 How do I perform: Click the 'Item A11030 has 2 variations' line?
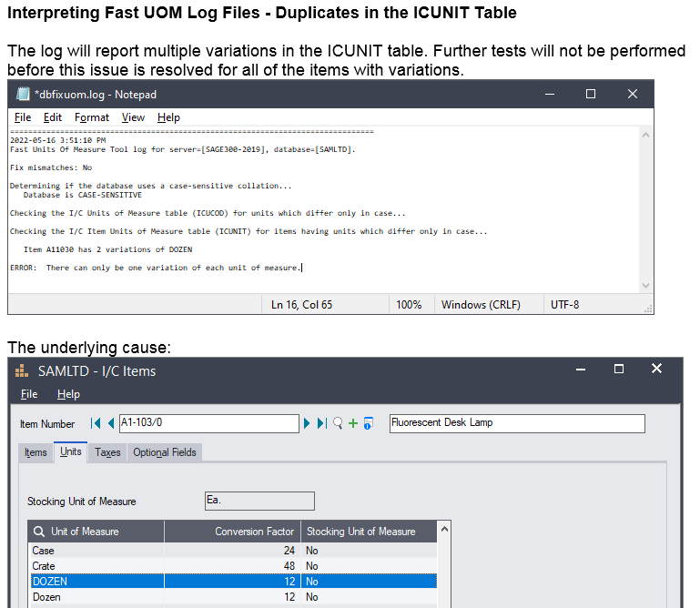[107, 249]
